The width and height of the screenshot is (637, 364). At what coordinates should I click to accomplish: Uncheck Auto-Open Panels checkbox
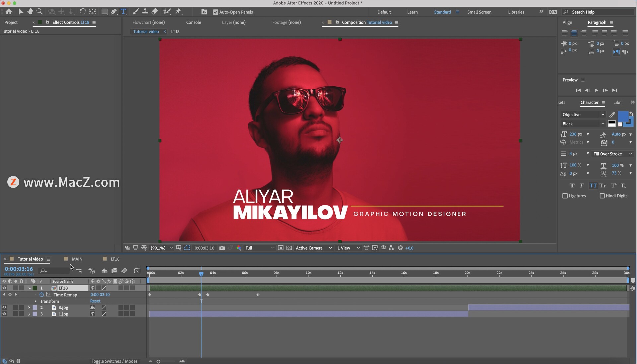(216, 12)
